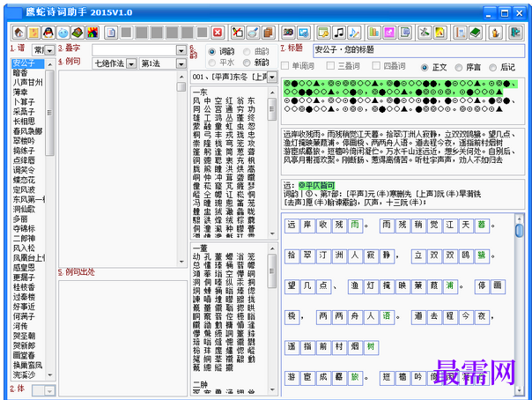The height and width of the screenshot is (400, 532).
Task: Click the green 暮 character box
Action: pyautogui.click(x=482, y=226)
